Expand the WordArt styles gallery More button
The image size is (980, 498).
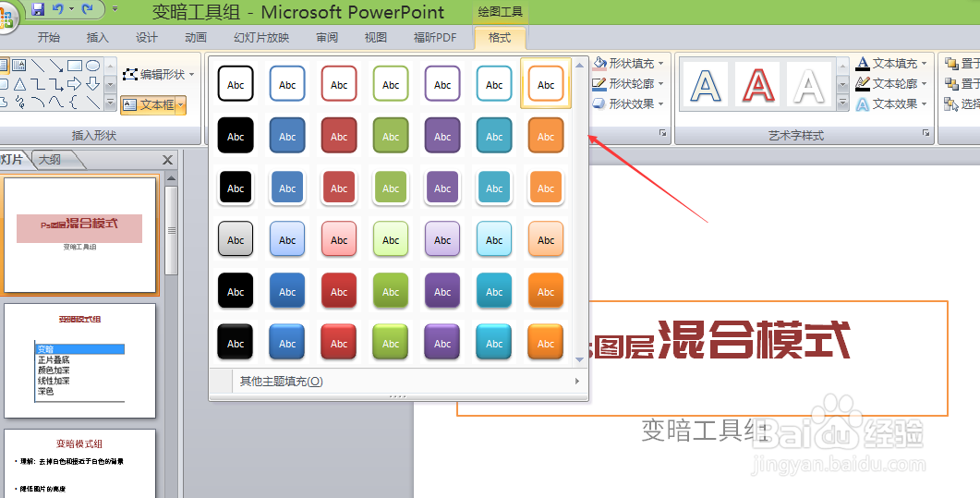842,103
